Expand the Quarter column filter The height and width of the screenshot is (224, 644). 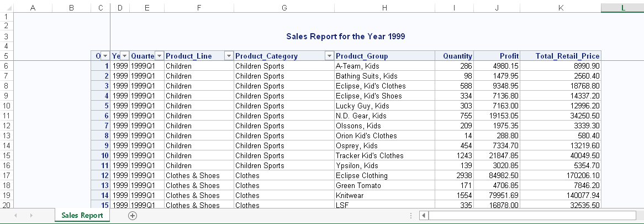[159, 56]
